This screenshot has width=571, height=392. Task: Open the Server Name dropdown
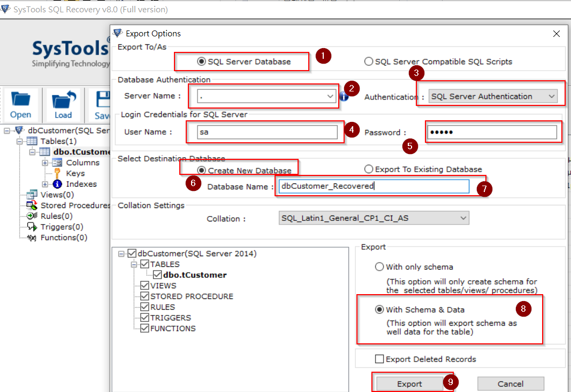(x=330, y=96)
